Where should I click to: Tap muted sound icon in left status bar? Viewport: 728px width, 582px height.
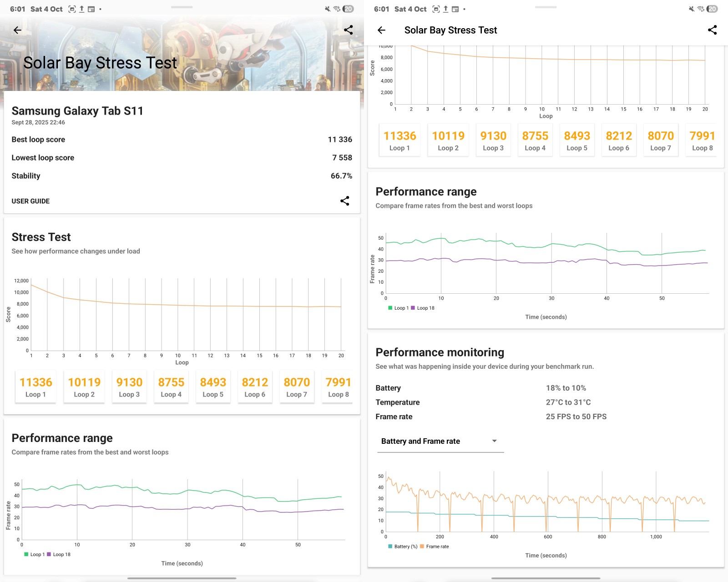point(327,9)
